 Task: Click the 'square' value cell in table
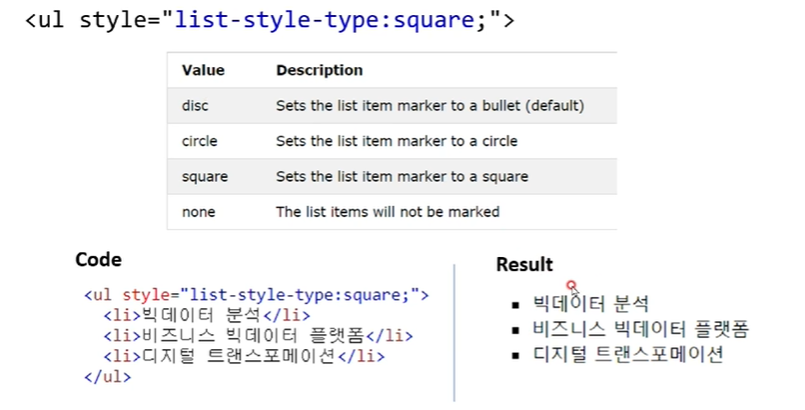pos(205,177)
